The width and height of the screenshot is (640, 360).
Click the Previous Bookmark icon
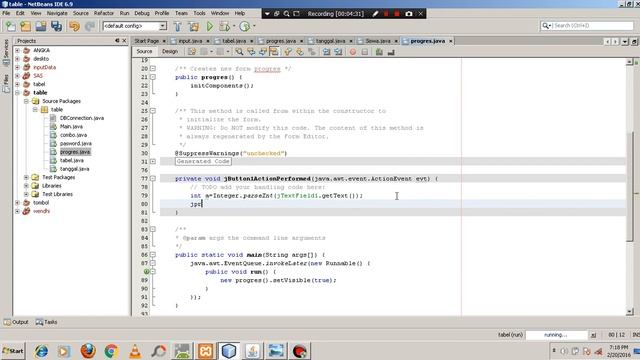(x=288, y=52)
